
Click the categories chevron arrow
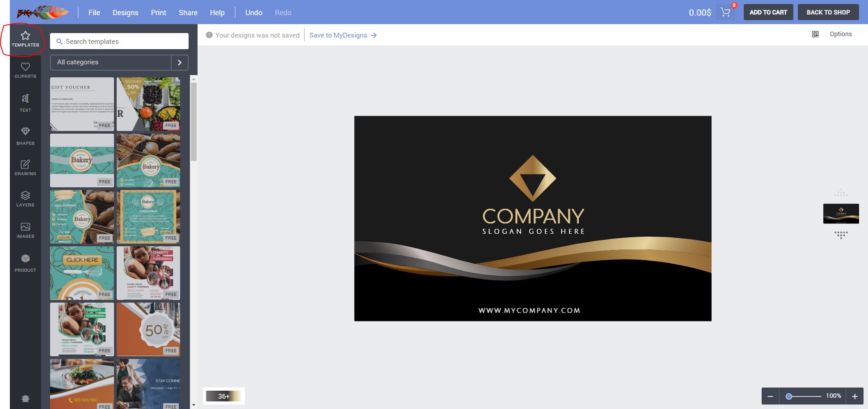[x=180, y=63]
